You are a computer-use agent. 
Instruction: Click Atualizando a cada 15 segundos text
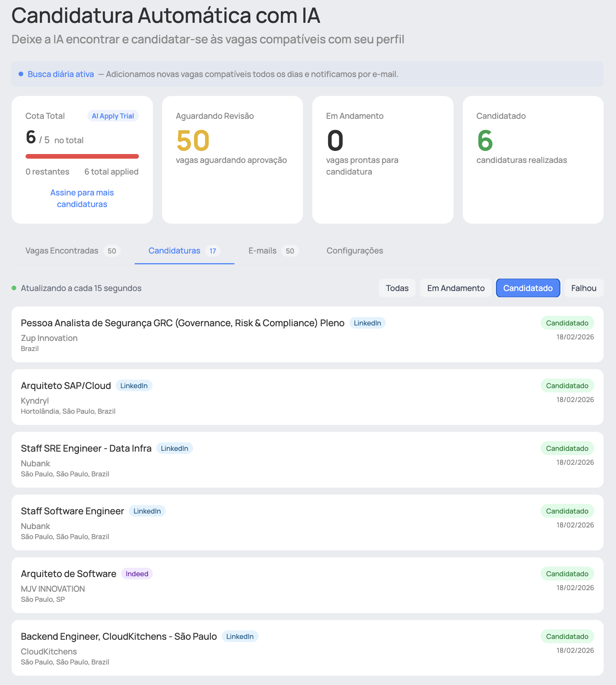coord(81,288)
